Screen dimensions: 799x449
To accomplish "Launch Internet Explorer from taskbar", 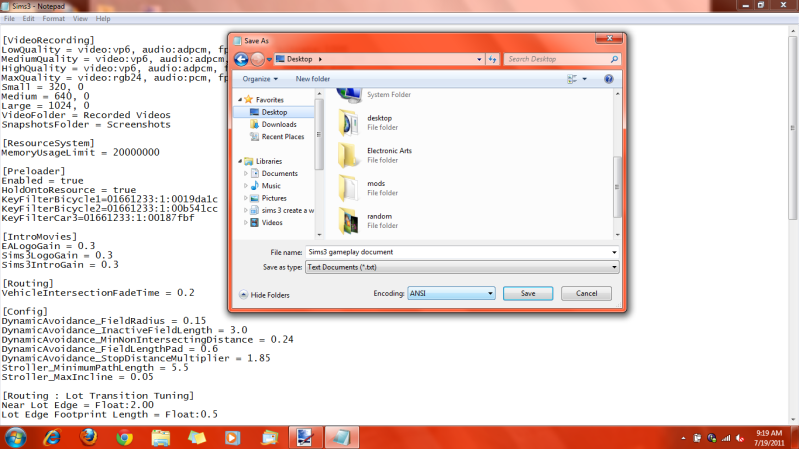I will tap(52, 437).
